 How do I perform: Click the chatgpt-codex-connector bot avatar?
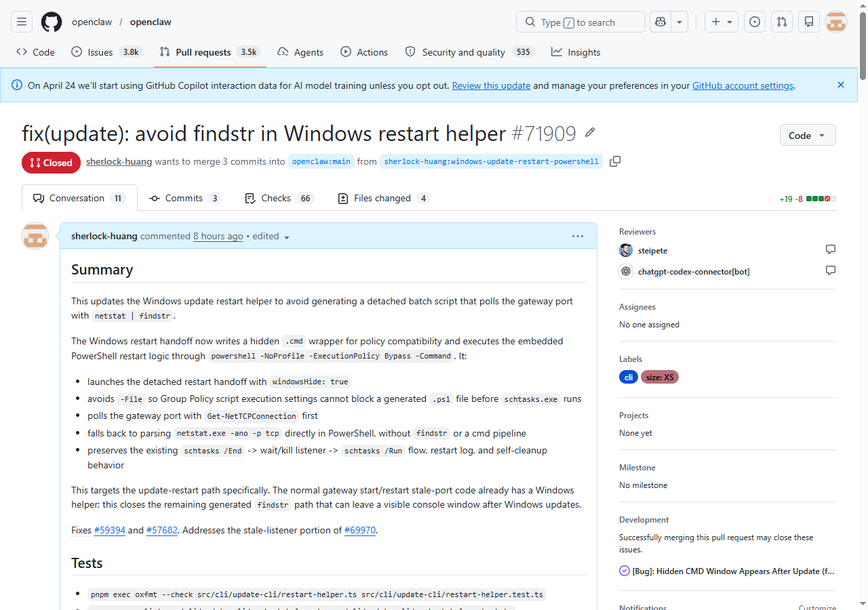626,271
